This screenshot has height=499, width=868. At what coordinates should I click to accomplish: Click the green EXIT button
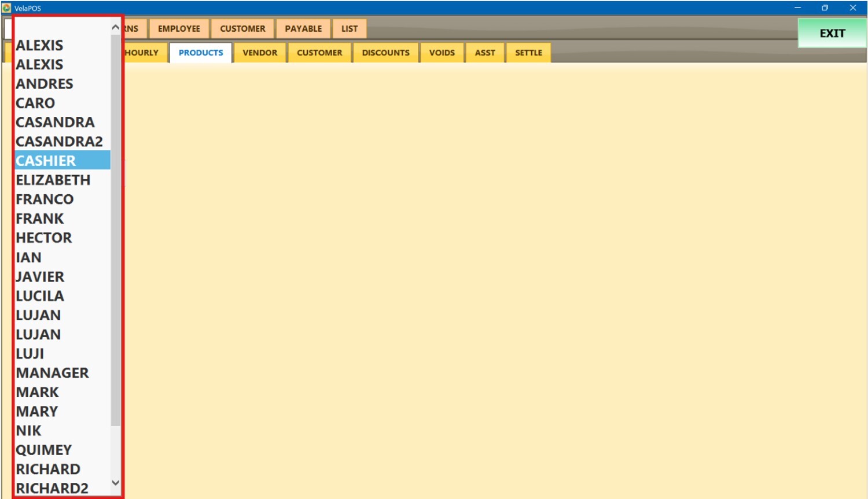tap(832, 33)
